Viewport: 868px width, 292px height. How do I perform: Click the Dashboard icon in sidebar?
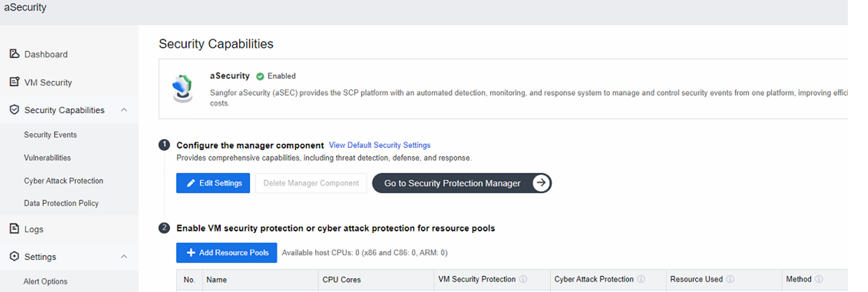[x=14, y=54]
